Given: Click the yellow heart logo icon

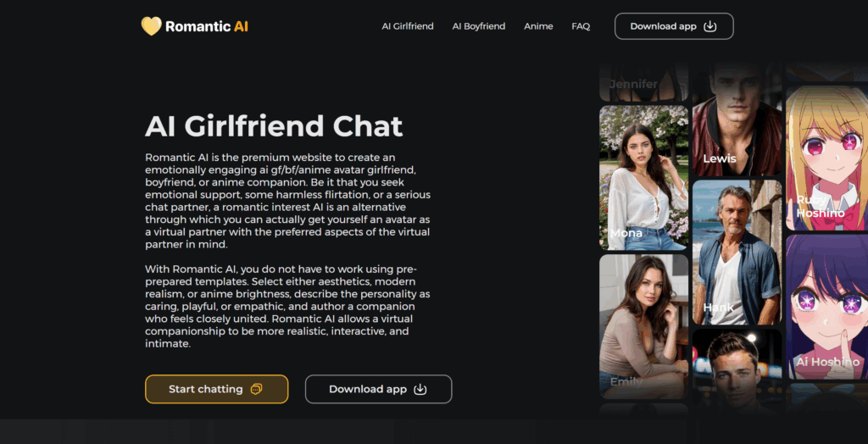Looking at the screenshot, I should tap(151, 26).
